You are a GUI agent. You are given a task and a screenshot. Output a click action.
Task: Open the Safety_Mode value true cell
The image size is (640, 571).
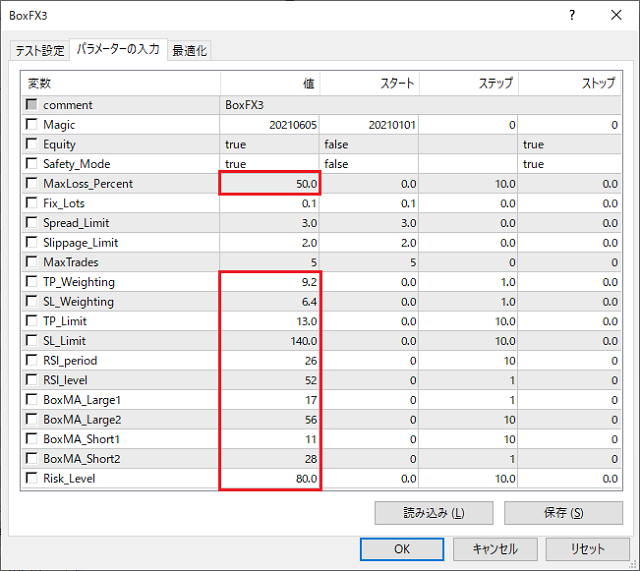[x=269, y=164]
